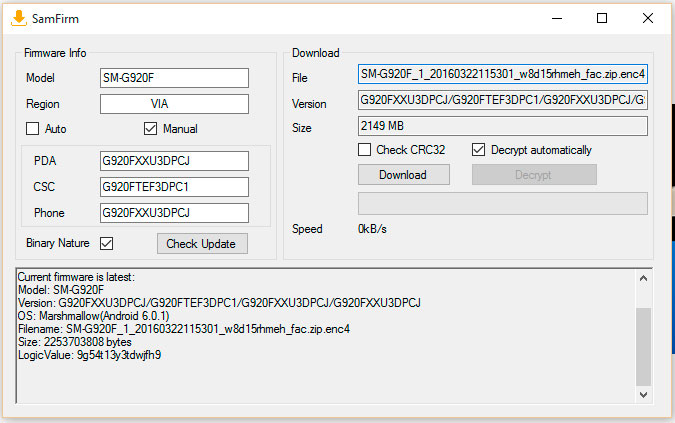Select the PDA version field
Screen dimensions: 675x423
point(174,161)
